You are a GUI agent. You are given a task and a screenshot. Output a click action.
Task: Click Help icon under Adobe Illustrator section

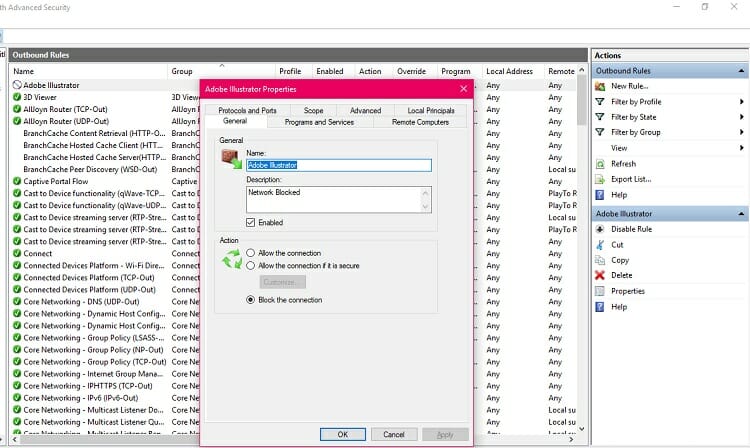coord(600,307)
